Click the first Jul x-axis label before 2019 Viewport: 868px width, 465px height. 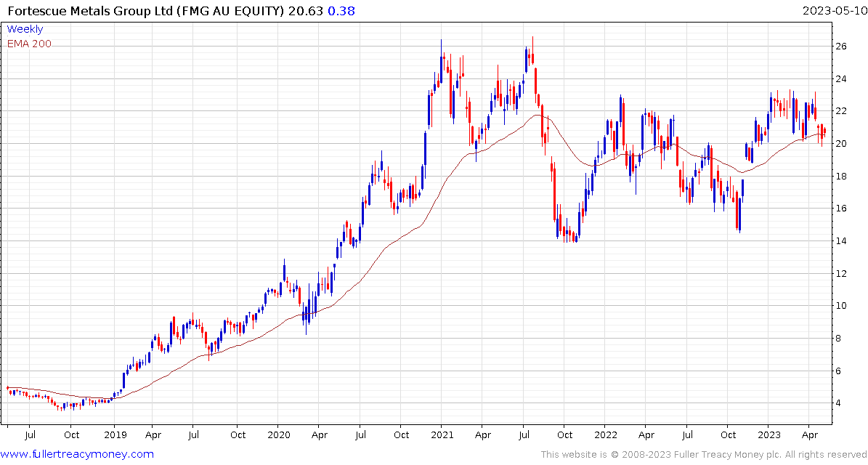pos(31,434)
